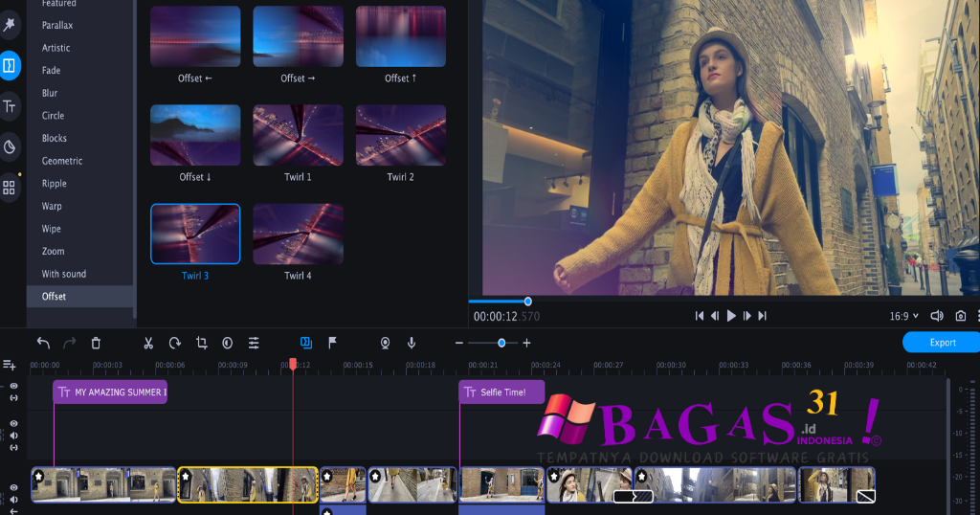The image size is (980, 515).
Task: Open the Titles tab in the sidebar
Action: click(10, 106)
